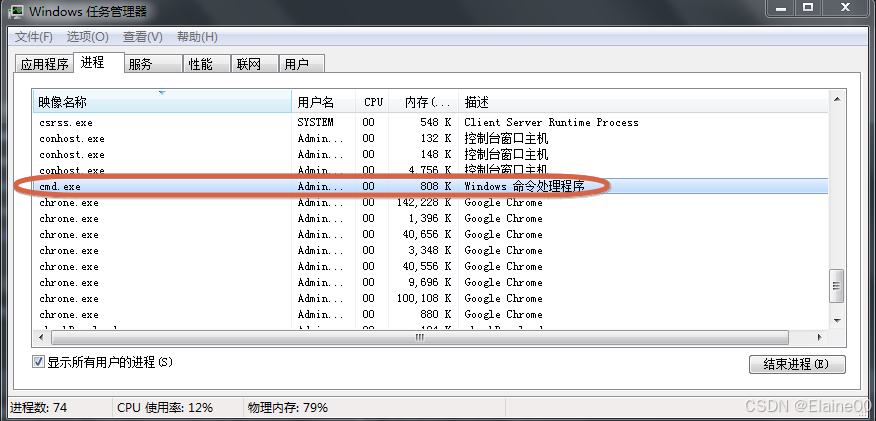Select the cmd.exe process row
Image resolution: width=876 pixels, height=421 pixels.
pos(430,186)
